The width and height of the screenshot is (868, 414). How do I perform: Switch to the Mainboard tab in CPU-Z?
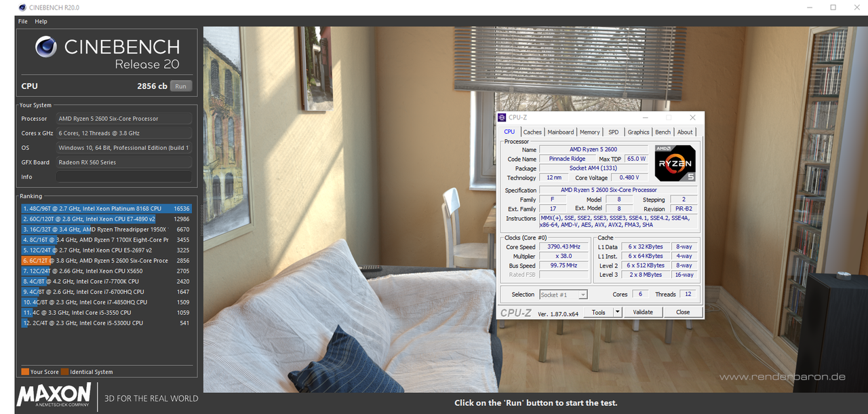click(x=560, y=132)
